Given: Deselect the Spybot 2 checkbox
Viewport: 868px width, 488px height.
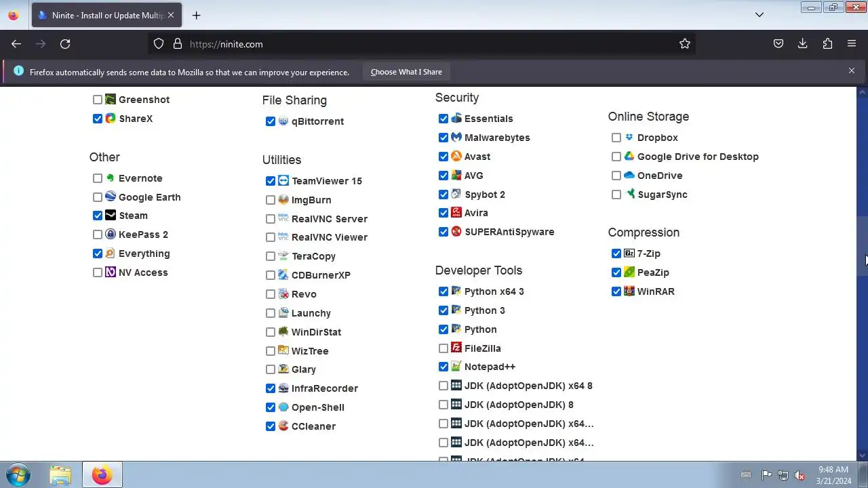Looking at the screenshot, I should click(443, 195).
